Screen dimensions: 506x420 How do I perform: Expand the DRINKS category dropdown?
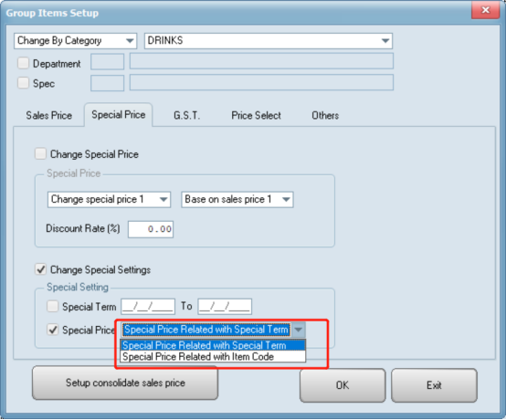point(269,41)
